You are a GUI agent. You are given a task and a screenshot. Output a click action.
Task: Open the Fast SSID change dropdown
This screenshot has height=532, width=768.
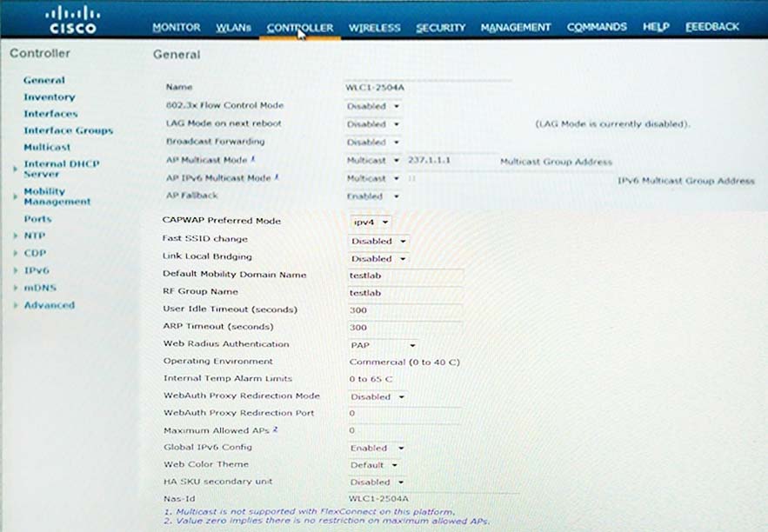click(x=378, y=242)
